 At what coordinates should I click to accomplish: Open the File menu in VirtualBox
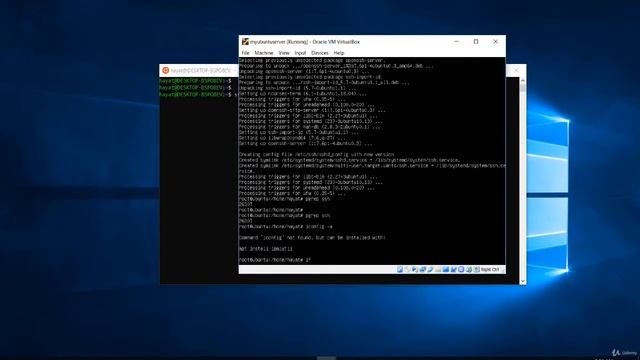tap(245, 53)
